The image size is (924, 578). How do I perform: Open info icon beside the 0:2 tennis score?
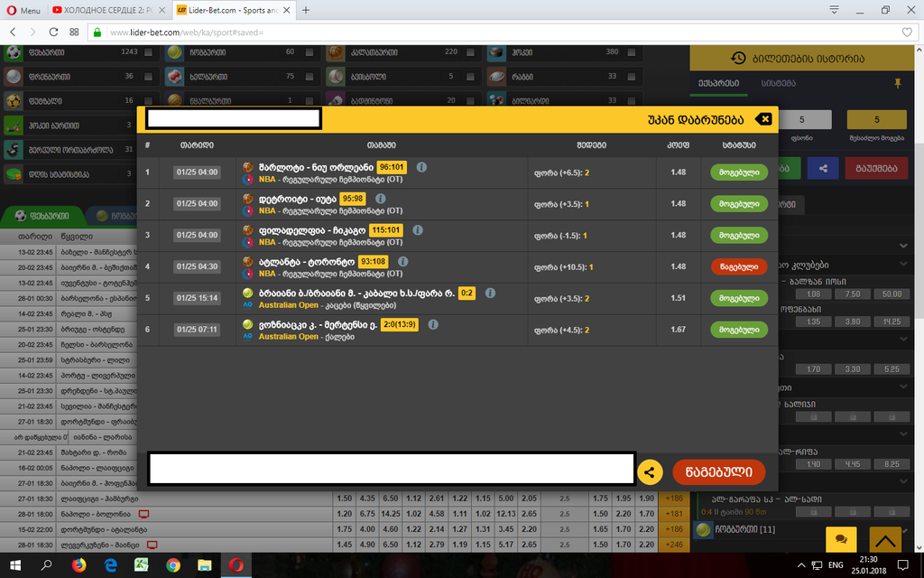point(490,293)
